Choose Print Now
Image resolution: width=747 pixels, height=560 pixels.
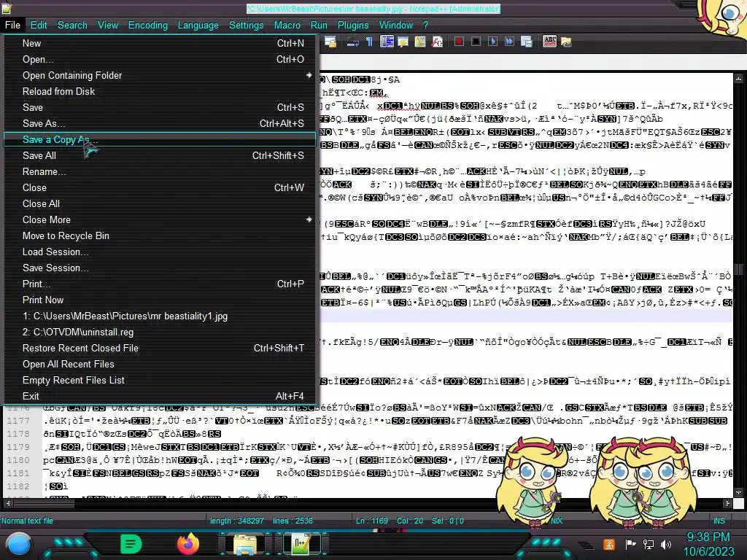click(160, 300)
